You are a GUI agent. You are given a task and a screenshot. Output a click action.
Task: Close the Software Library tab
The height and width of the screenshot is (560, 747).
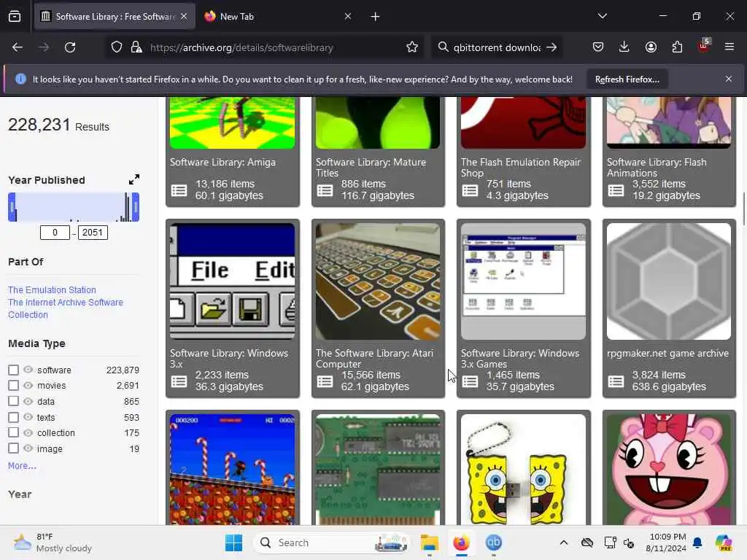[184, 17]
